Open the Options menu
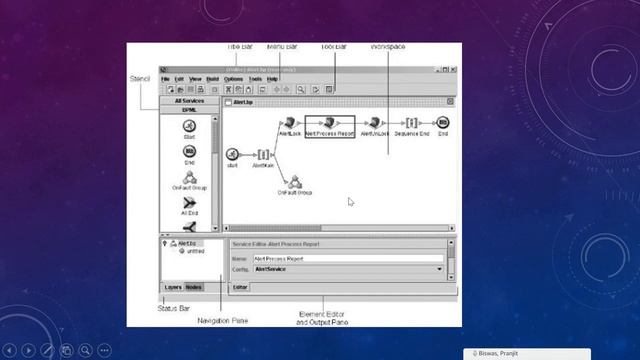Image resolution: width=640 pixels, height=360 pixels. (233, 79)
